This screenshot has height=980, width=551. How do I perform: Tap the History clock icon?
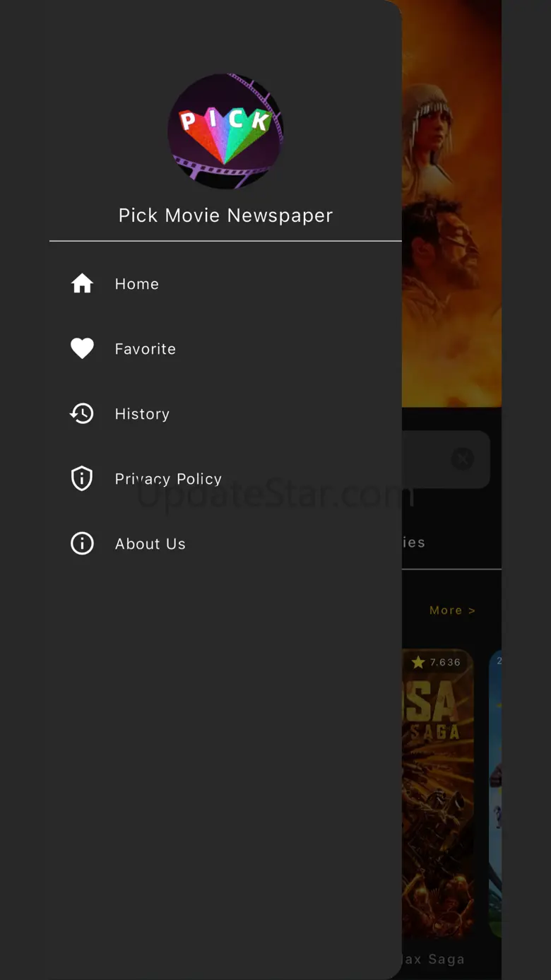(x=82, y=413)
